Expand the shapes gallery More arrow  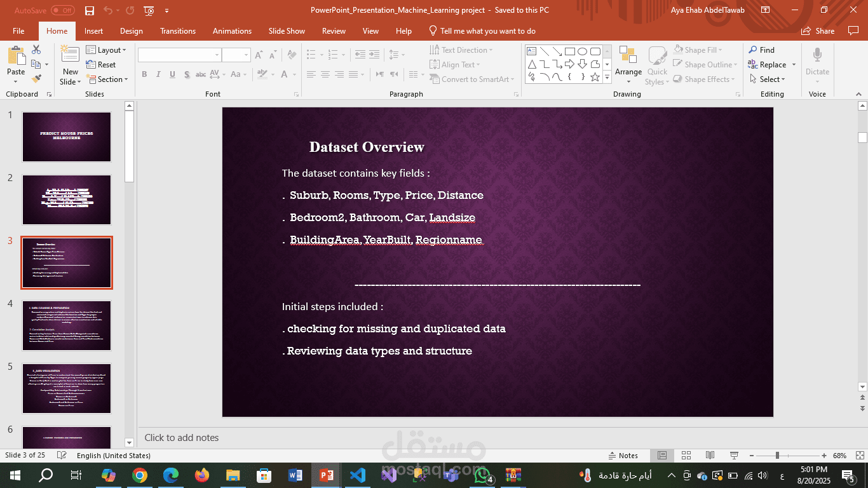[x=607, y=77]
